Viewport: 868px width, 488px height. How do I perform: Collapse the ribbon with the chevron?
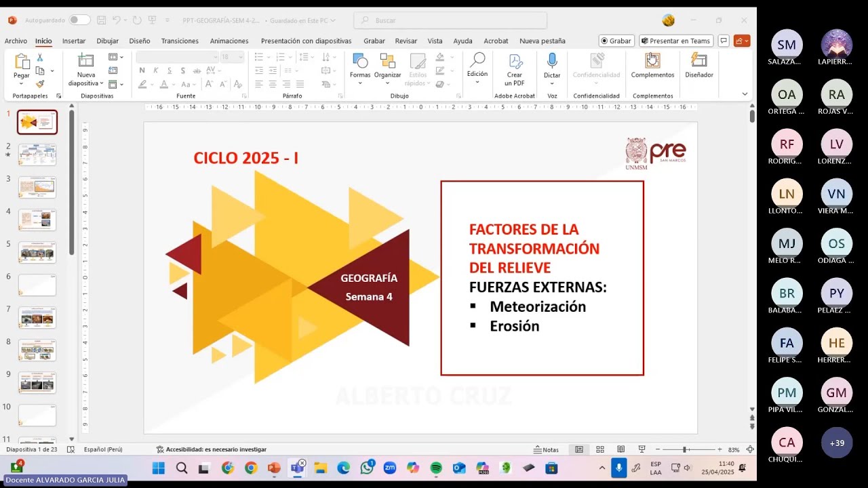[x=745, y=94]
